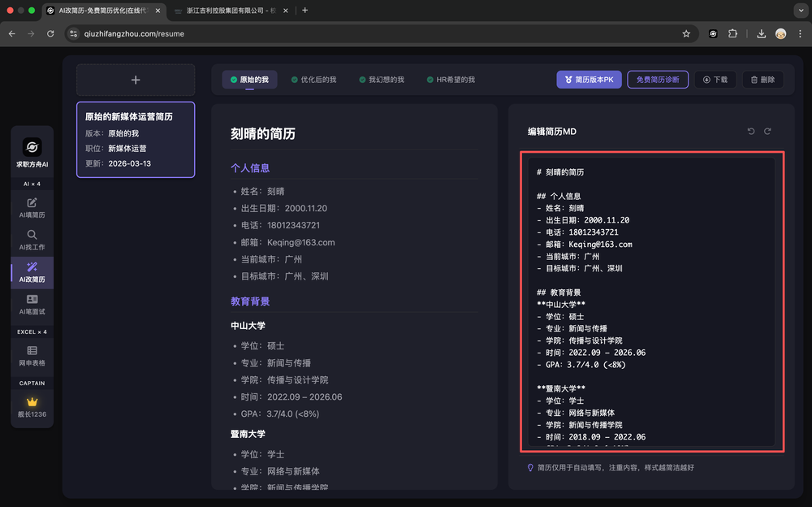Click the 免费简历诊断 button
The height and width of the screenshot is (507, 812).
tap(658, 80)
